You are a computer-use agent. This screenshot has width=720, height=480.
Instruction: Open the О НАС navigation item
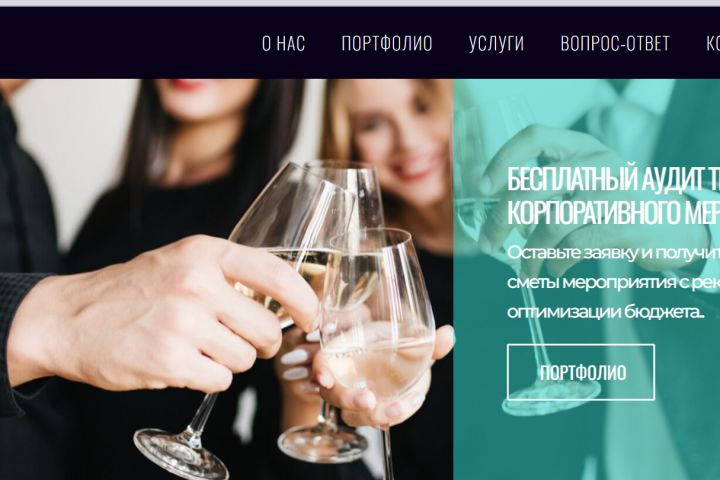pos(283,44)
